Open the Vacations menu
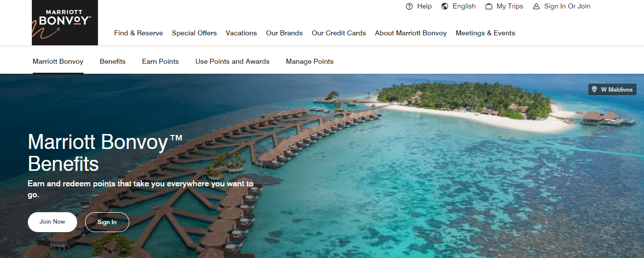Viewport: 644px width, 258px height. pos(241,33)
